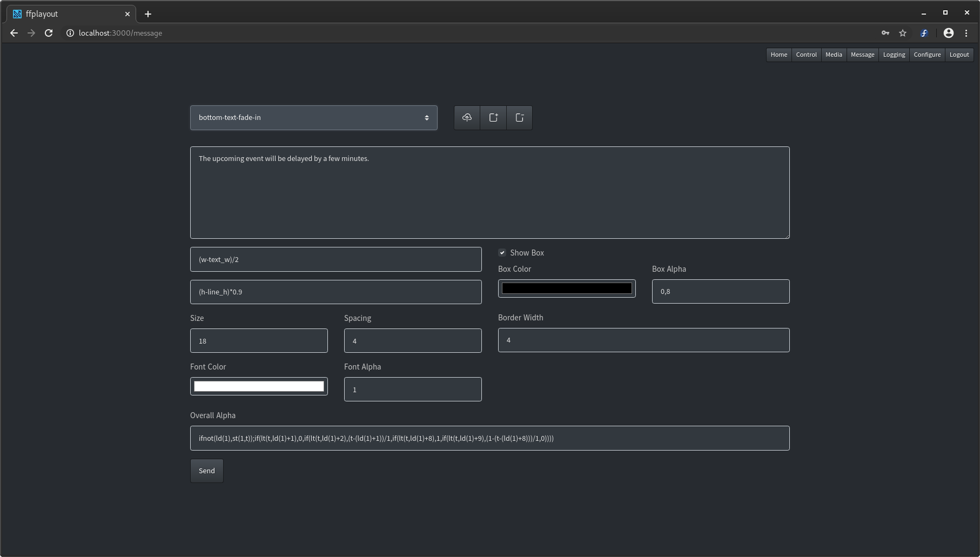Open the Logging page
The image size is (980, 557).
click(x=894, y=55)
